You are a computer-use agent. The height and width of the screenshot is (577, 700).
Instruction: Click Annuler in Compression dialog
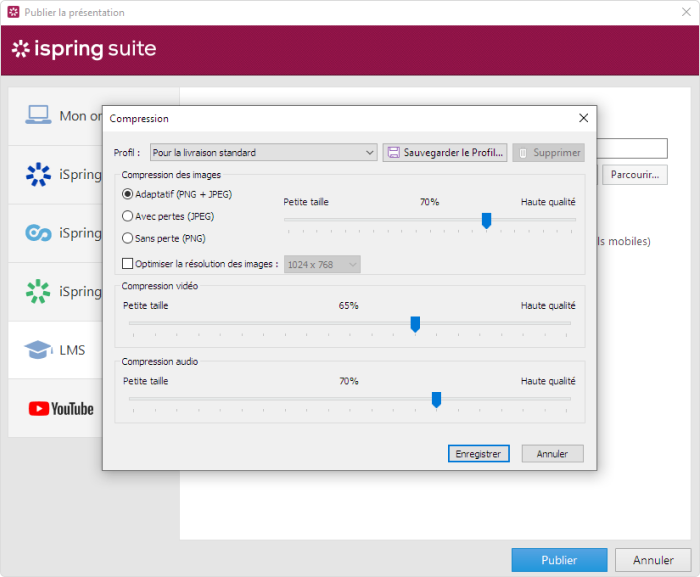coord(552,454)
